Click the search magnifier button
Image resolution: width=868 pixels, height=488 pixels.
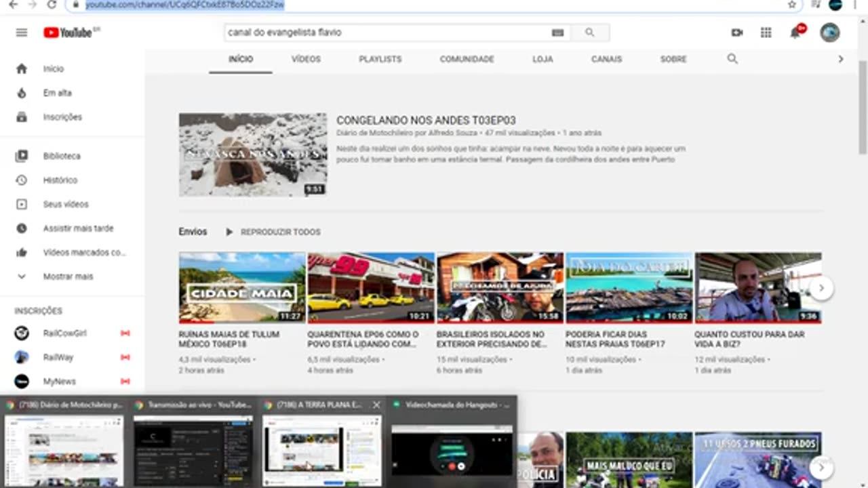click(x=590, y=33)
